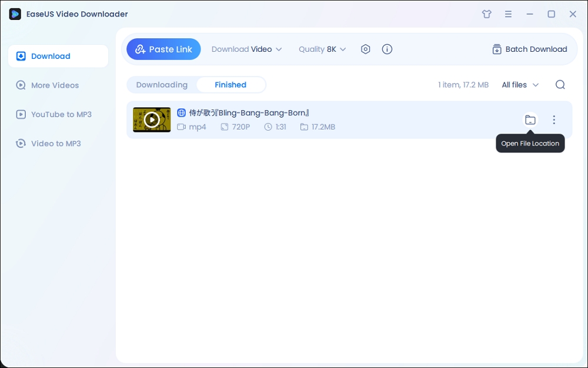Click the Paste Link button

pyautogui.click(x=163, y=49)
